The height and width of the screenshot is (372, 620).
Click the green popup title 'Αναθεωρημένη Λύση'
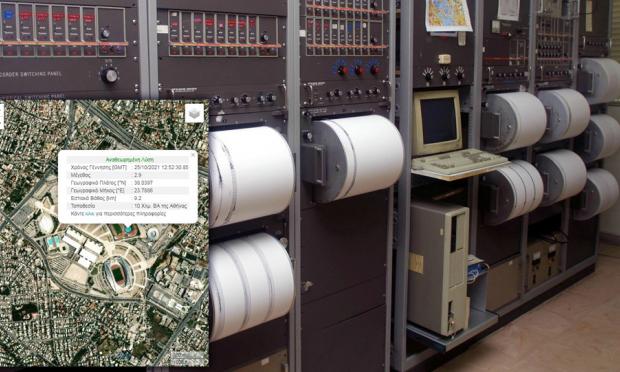point(130,160)
